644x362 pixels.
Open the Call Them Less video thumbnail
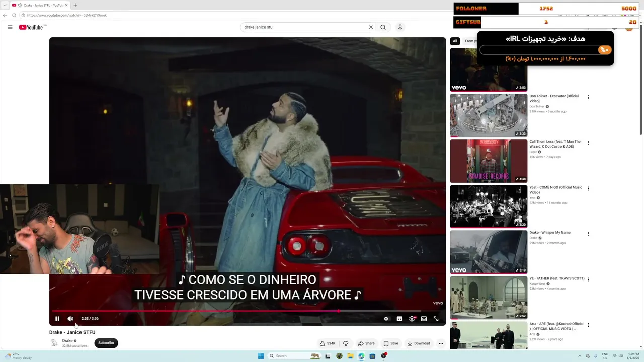[x=489, y=161]
